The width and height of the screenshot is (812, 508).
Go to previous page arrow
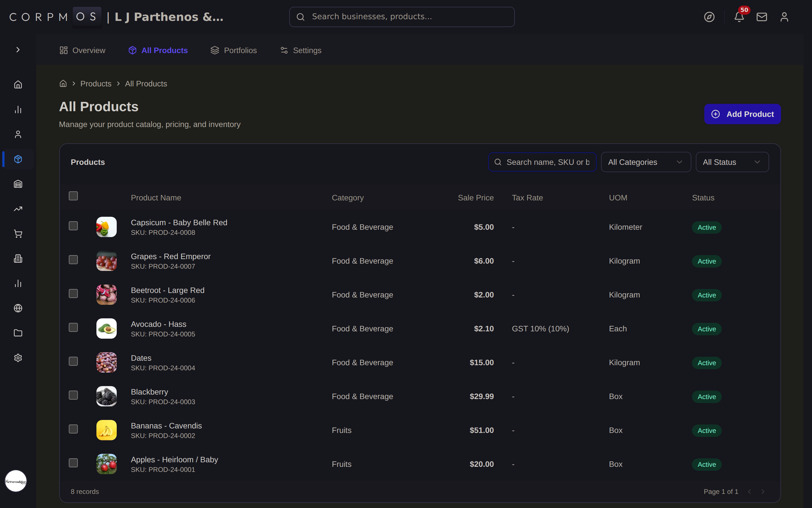pyautogui.click(x=749, y=492)
